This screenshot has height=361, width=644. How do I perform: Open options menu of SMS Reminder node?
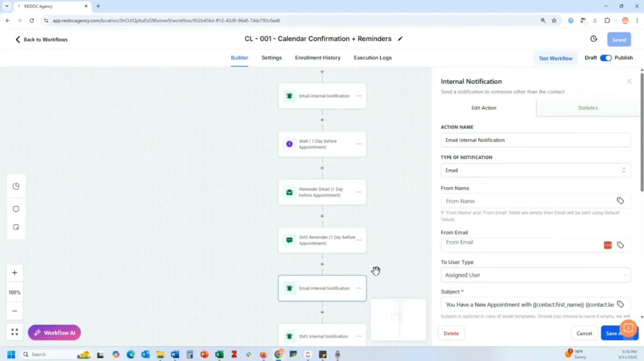tap(358, 240)
